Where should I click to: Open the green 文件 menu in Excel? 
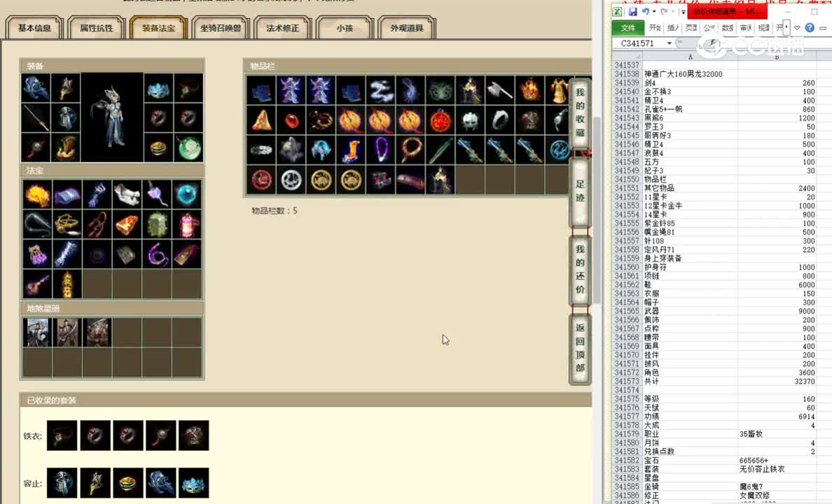(x=628, y=27)
